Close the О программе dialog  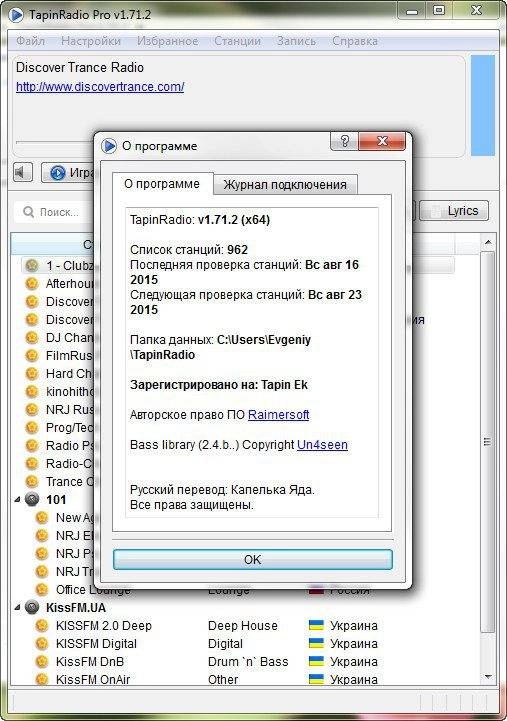click(x=382, y=141)
